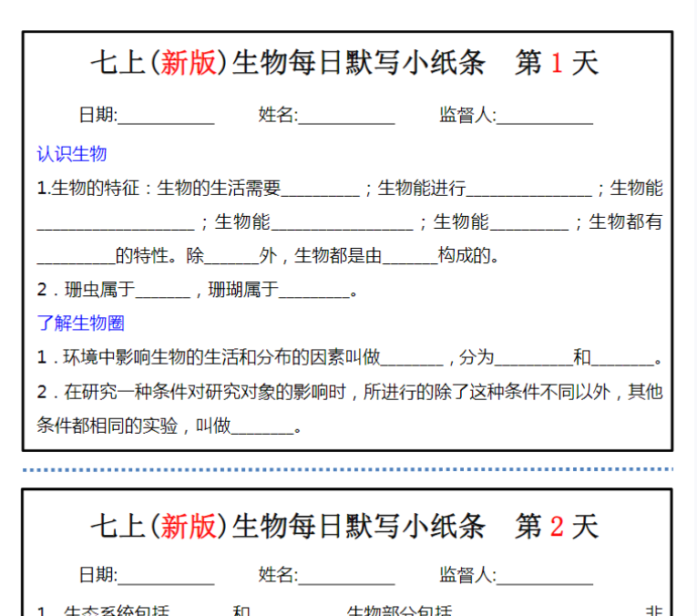
Task: Click the blank after 生物的生活需要
Action: click(320, 190)
